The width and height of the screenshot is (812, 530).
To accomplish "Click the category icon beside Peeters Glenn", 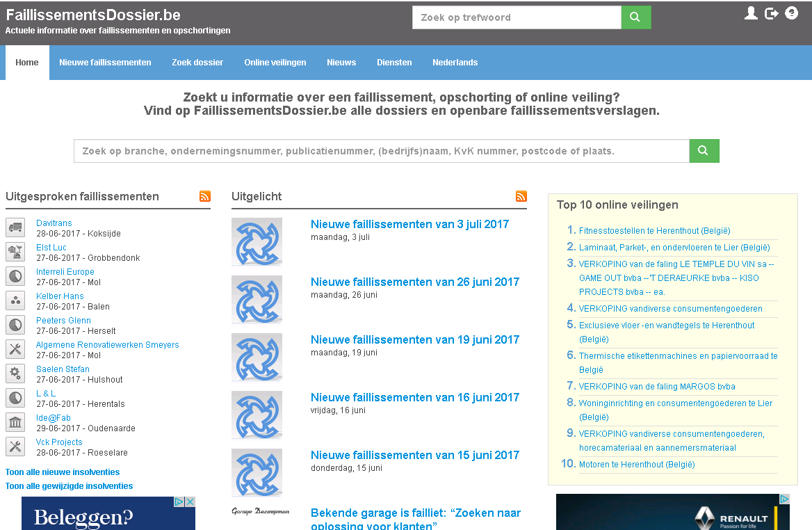I will (x=15, y=325).
